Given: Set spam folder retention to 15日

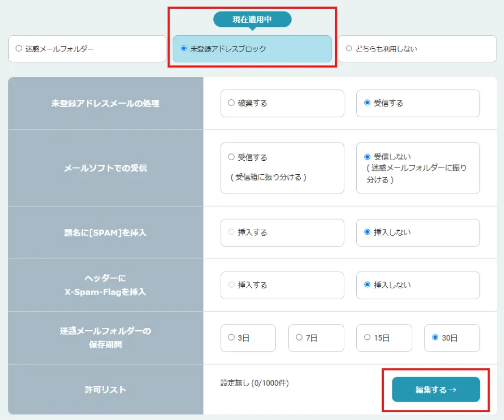Looking at the screenshot, I should [367, 338].
